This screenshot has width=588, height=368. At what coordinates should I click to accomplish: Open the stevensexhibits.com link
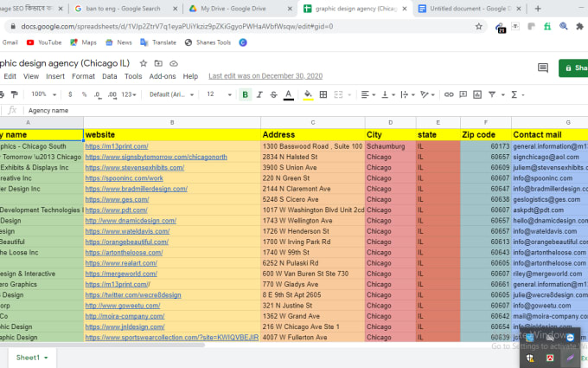135,167
